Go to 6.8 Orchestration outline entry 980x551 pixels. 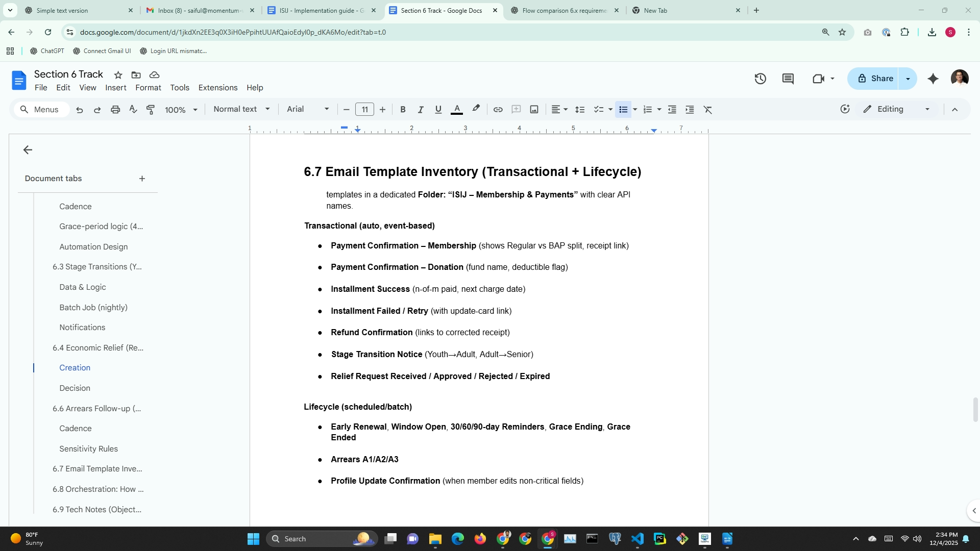tap(98, 489)
